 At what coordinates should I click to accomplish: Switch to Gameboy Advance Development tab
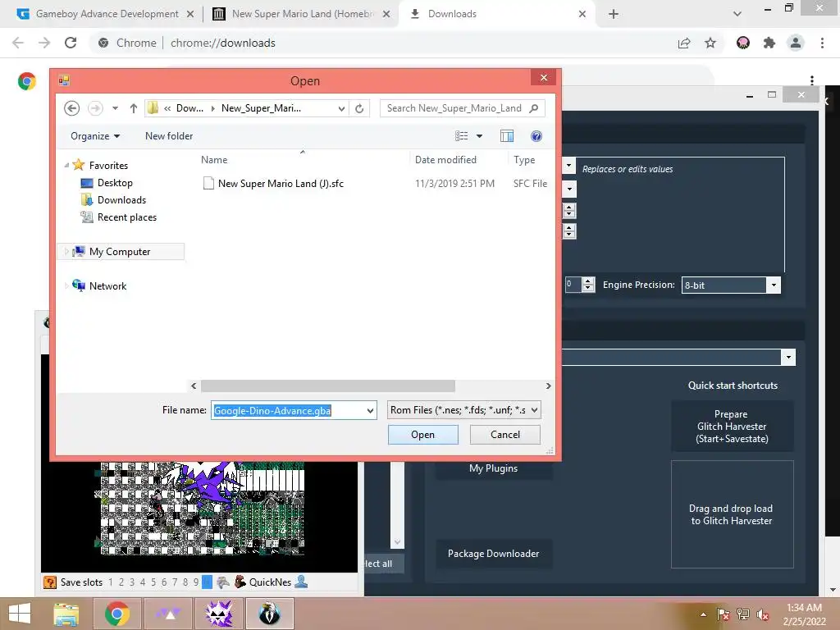107,14
